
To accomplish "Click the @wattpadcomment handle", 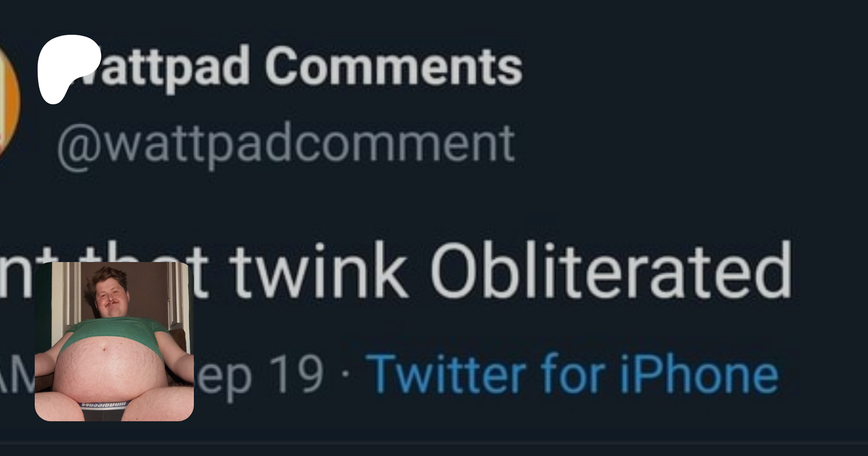I will [x=285, y=144].
